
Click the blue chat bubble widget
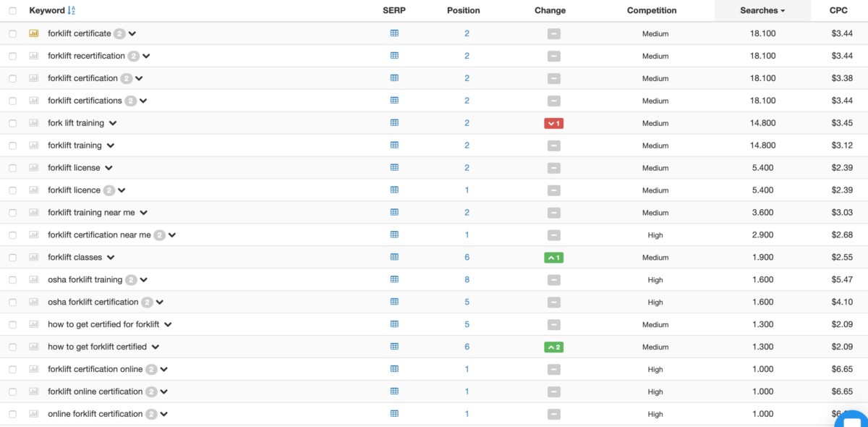(851, 420)
